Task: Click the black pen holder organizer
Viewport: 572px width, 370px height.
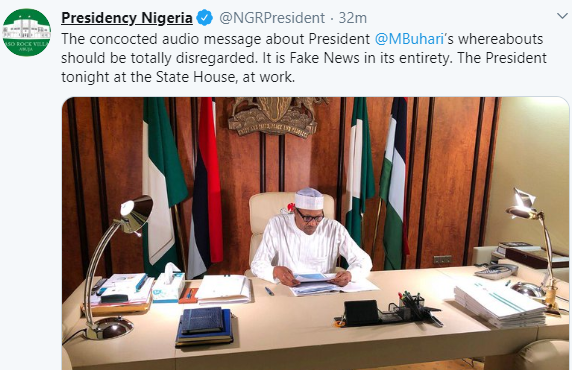Action: 390,310
